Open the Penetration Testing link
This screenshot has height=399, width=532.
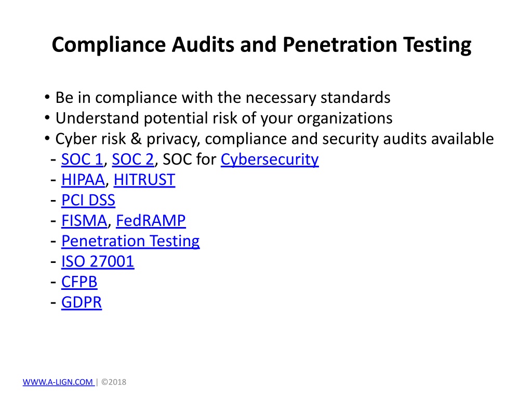point(130,241)
